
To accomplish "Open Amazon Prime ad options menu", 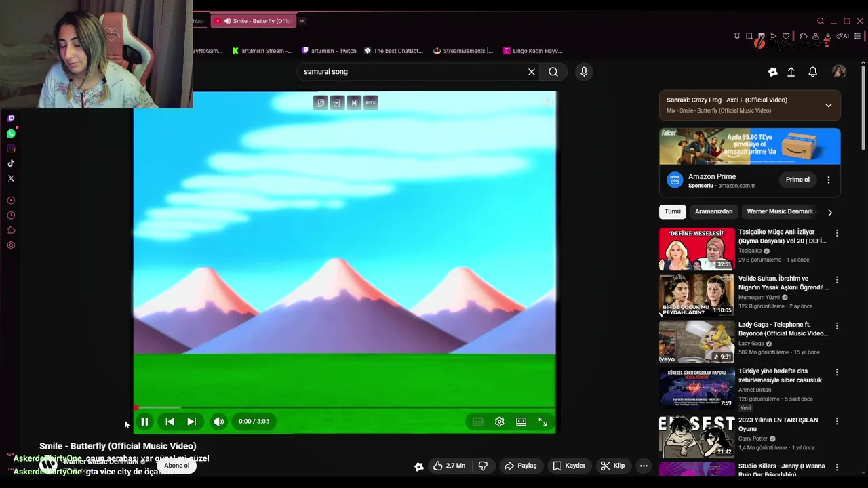I will [829, 180].
